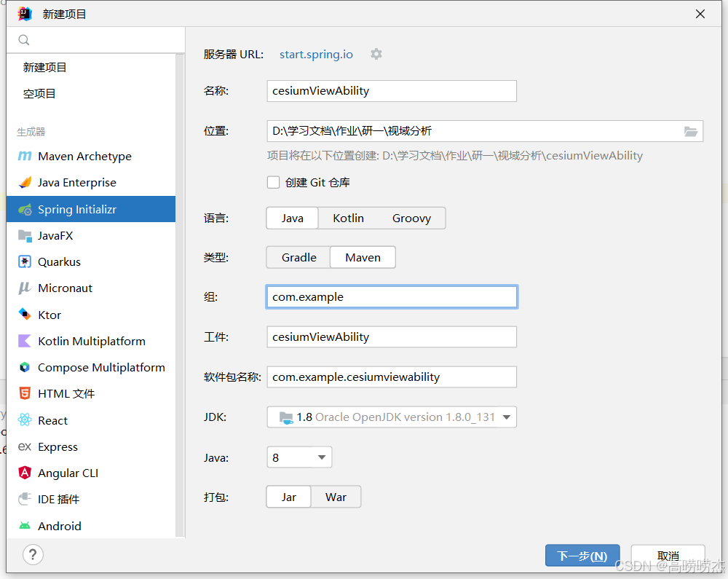Click the artifact input field
The height and width of the screenshot is (579, 728).
tap(392, 337)
